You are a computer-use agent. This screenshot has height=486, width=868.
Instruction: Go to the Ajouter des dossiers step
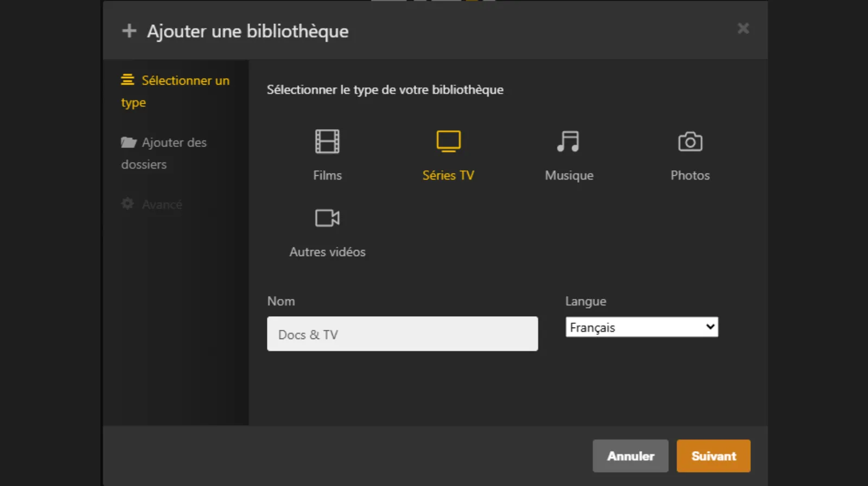click(x=174, y=143)
